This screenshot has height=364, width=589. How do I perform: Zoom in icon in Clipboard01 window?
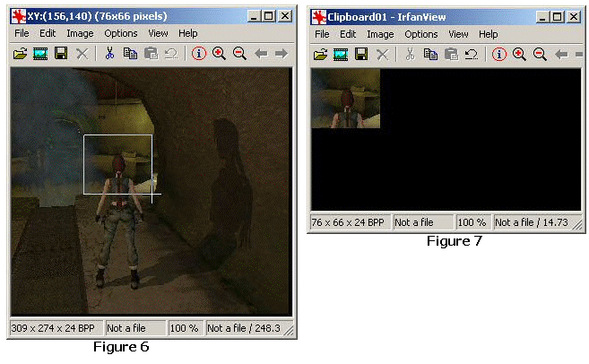pyautogui.click(x=519, y=54)
